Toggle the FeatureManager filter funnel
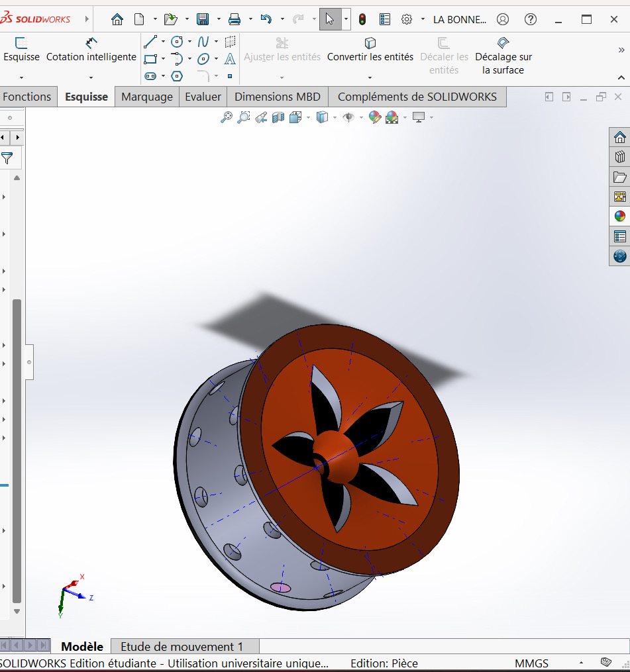Screen dimensions: 630x672 tap(7, 158)
